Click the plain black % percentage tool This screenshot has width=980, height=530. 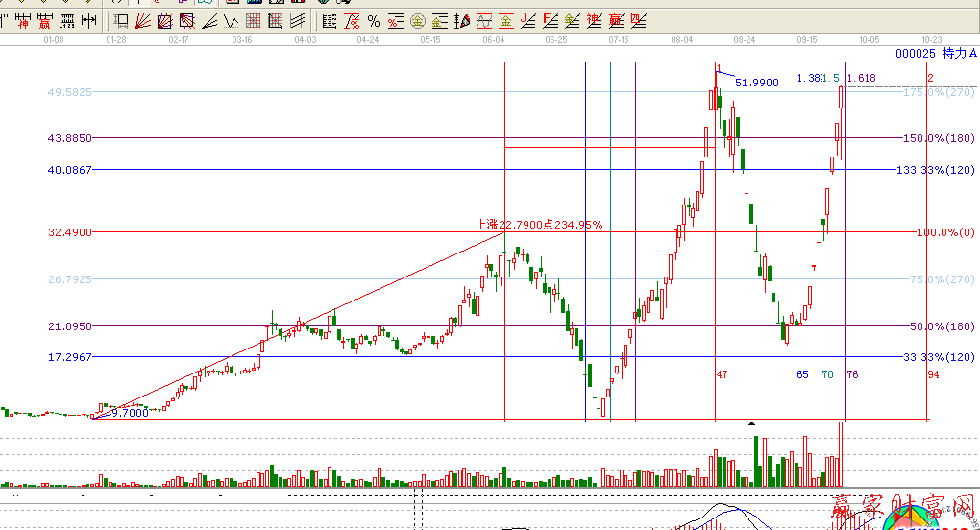pos(373,21)
